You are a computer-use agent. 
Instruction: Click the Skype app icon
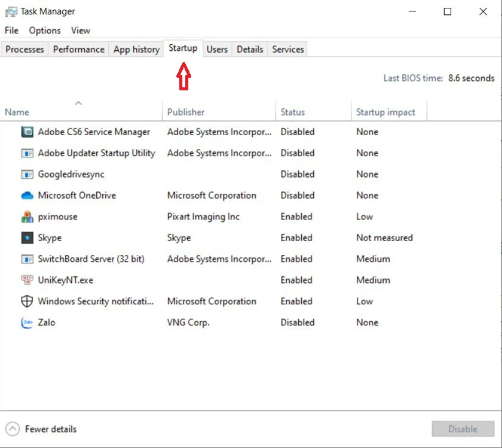(27, 238)
